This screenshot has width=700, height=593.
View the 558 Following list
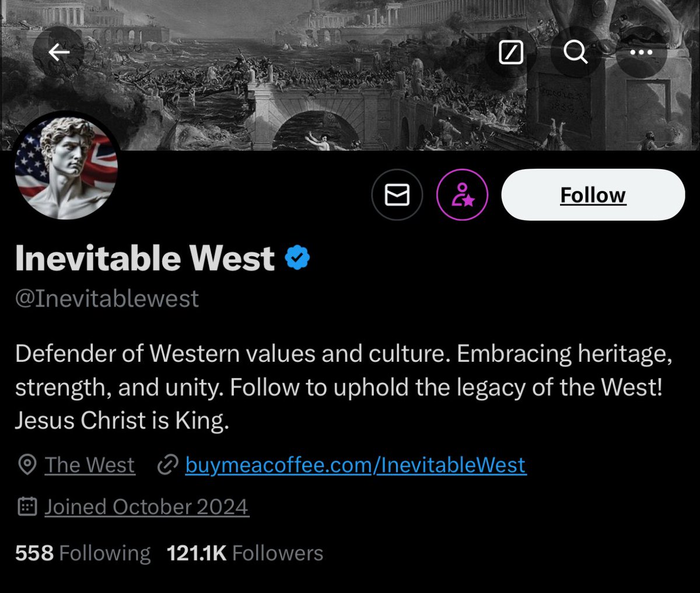pyautogui.click(x=83, y=553)
